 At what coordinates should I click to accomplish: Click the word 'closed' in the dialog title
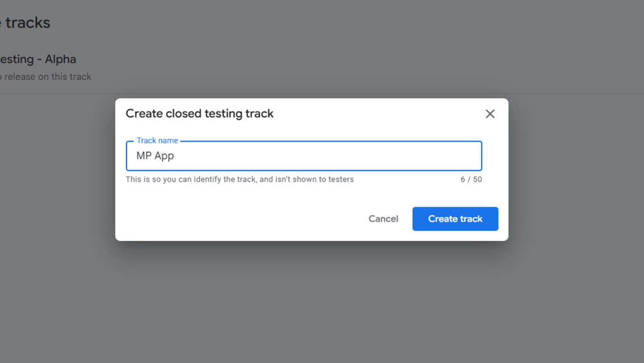(x=183, y=114)
